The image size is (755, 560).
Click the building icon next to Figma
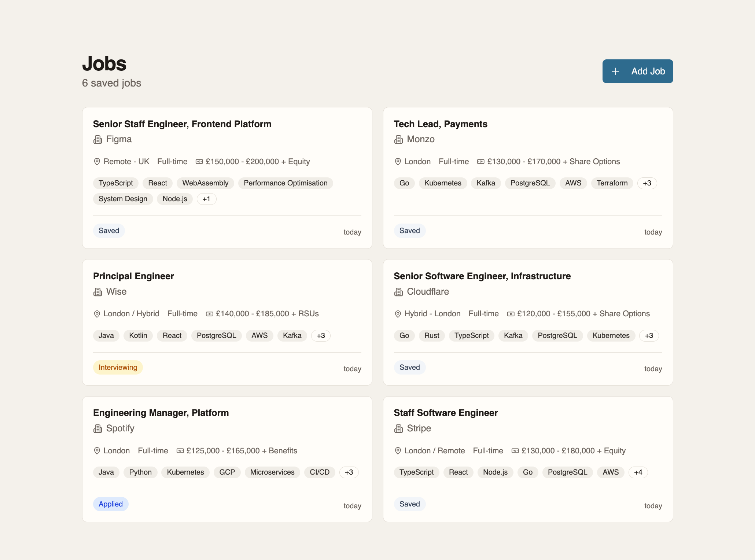[97, 140]
